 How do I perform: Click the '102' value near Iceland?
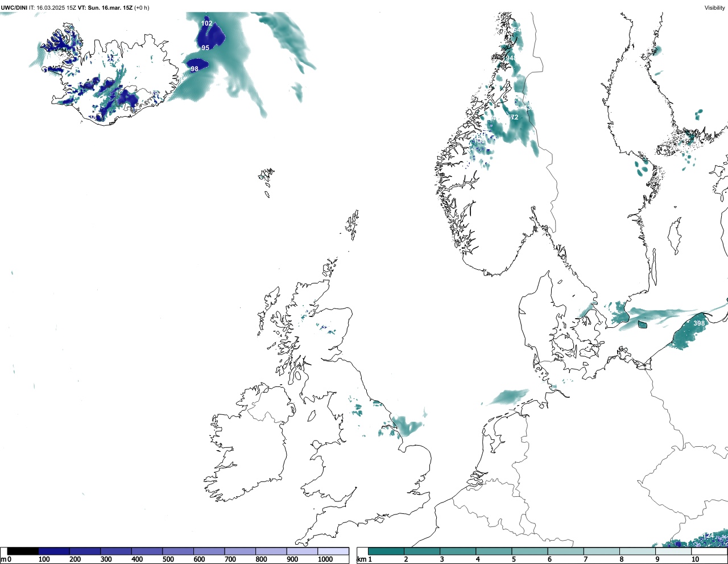[207, 23]
